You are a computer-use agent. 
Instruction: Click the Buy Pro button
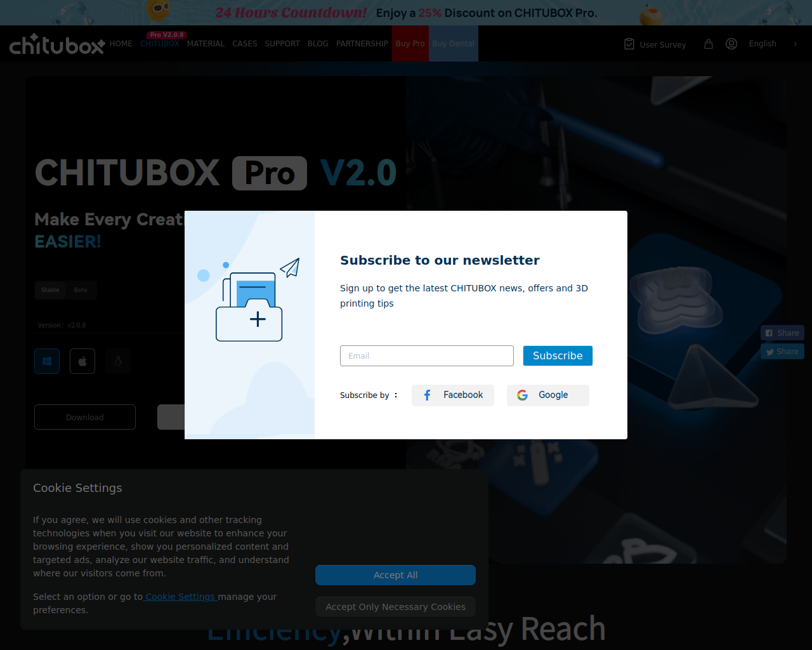tap(410, 44)
